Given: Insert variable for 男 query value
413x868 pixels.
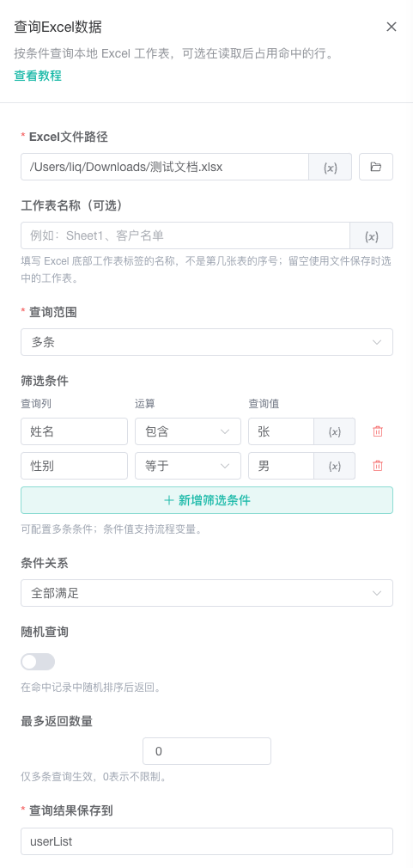Looking at the screenshot, I should click(x=335, y=466).
